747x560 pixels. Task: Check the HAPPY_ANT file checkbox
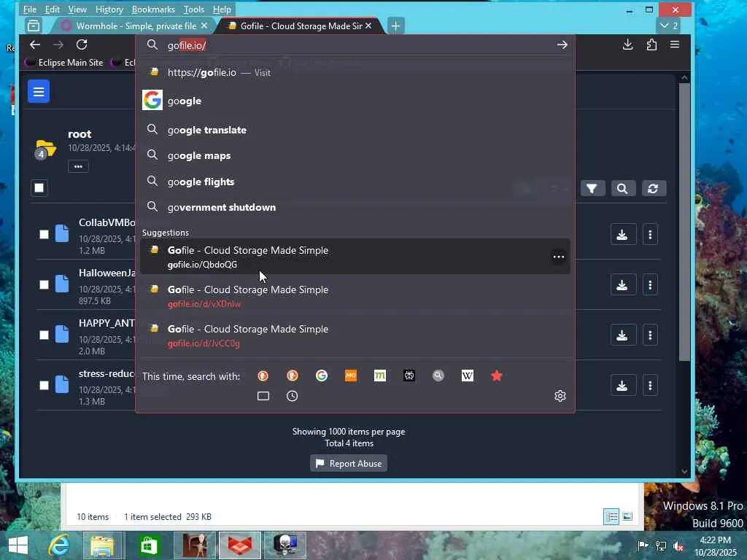point(44,335)
